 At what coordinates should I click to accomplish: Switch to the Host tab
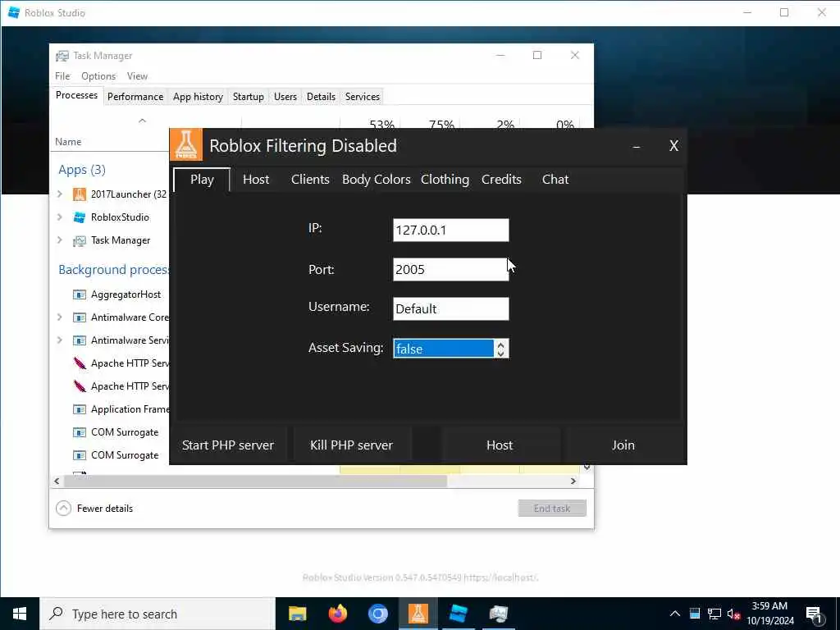pos(256,180)
